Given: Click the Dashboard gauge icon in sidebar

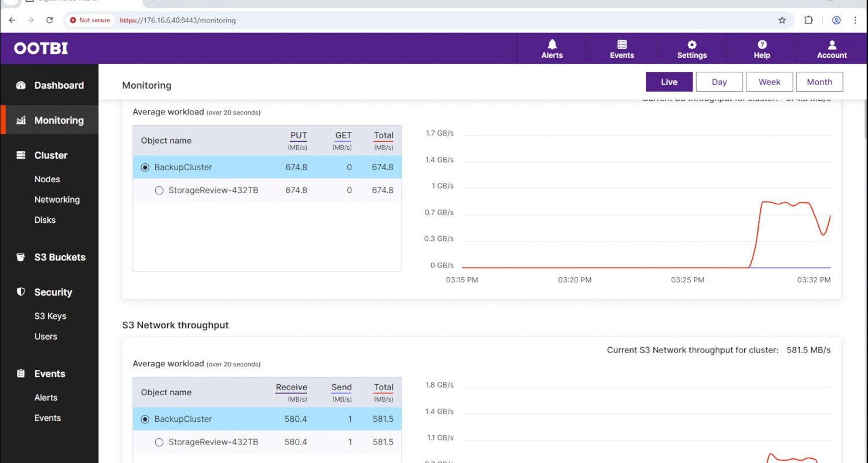Looking at the screenshot, I should pyautogui.click(x=21, y=85).
